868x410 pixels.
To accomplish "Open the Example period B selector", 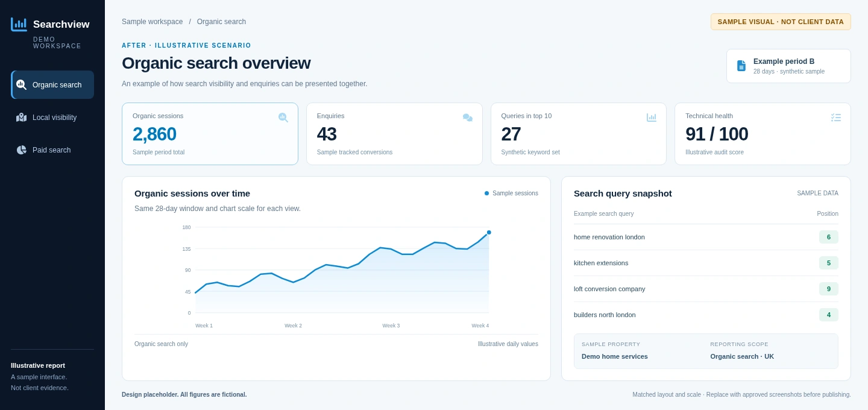I will click(788, 66).
